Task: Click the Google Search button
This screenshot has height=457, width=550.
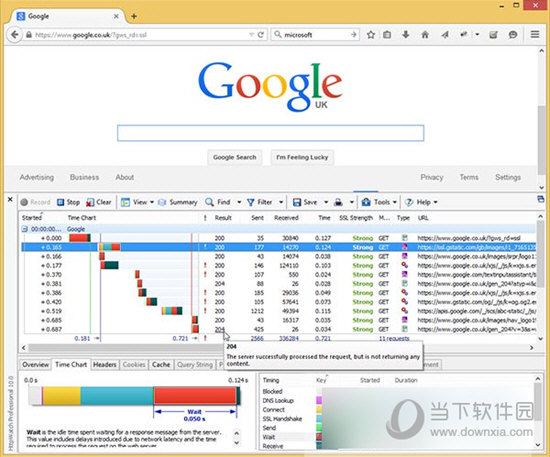Action: tap(234, 157)
